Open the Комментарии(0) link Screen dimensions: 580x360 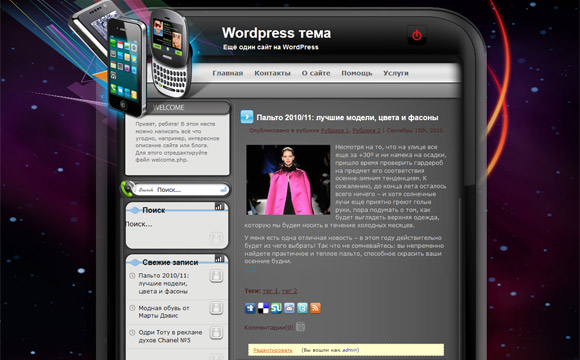(x=269, y=327)
